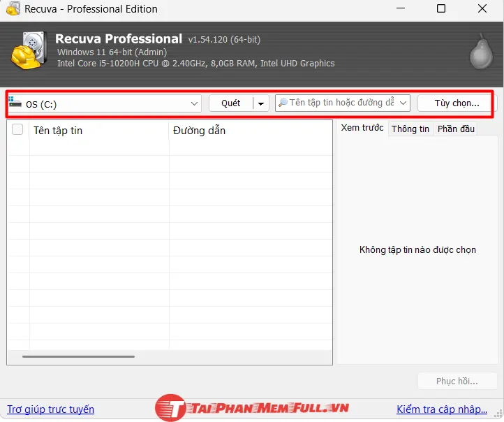Click the Quét scan button
Viewport: 504px width, 422px height.
pos(231,103)
